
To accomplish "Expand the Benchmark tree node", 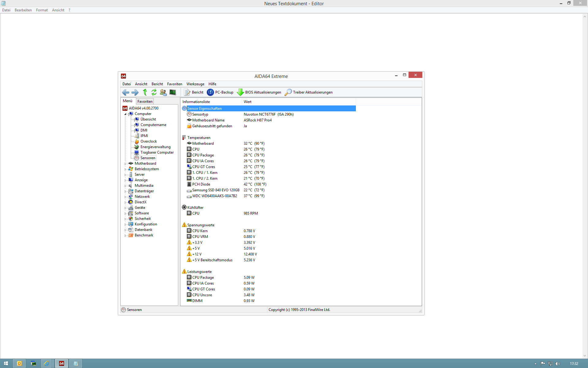I will tap(125, 236).
